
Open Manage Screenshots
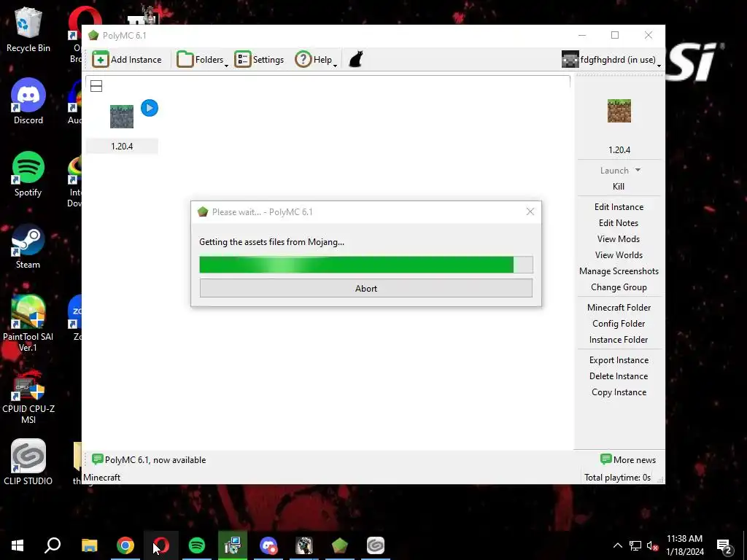tap(619, 271)
